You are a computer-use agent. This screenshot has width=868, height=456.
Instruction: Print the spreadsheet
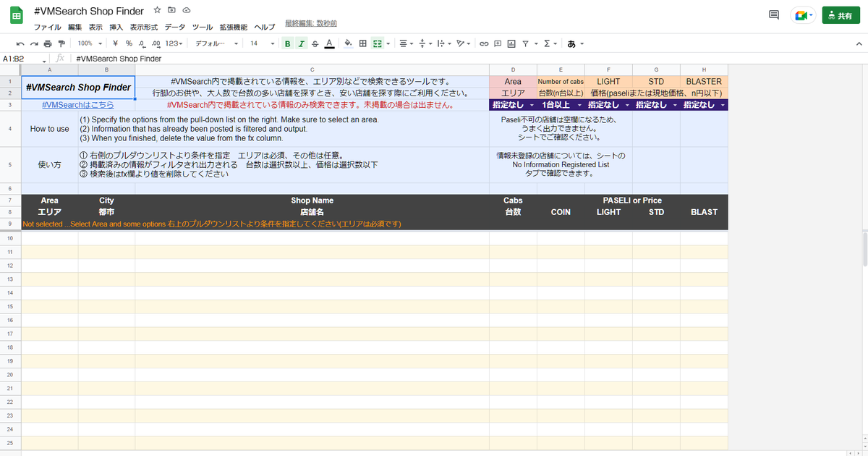pyautogui.click(x=48, y=43)
